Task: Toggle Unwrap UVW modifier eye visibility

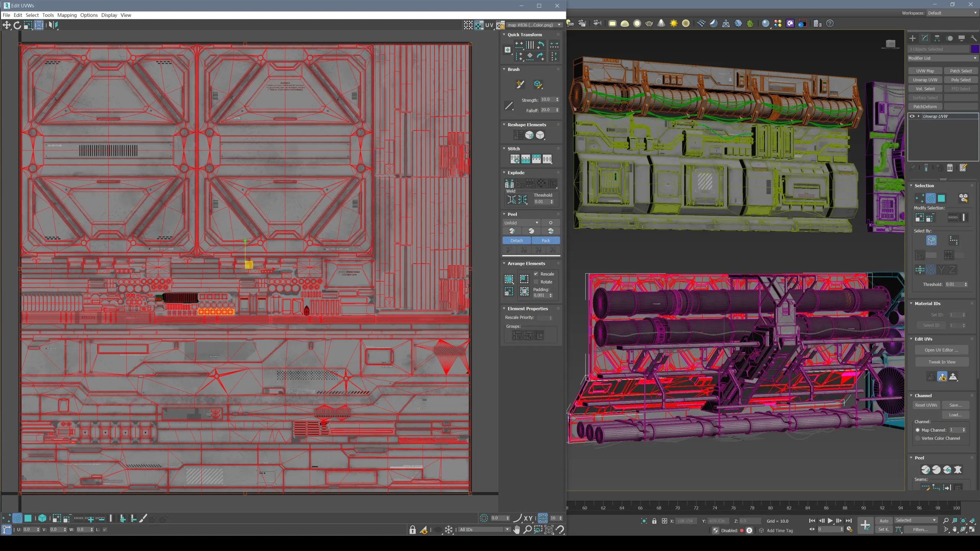Action: point(912,116)
